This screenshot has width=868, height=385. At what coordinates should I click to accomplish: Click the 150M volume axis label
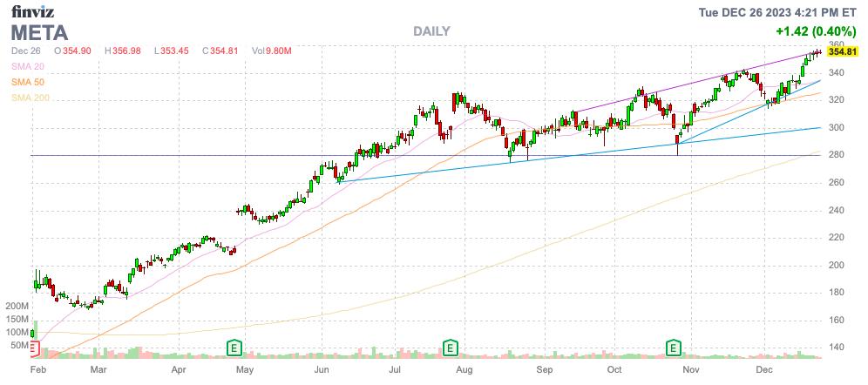[16, 320]
